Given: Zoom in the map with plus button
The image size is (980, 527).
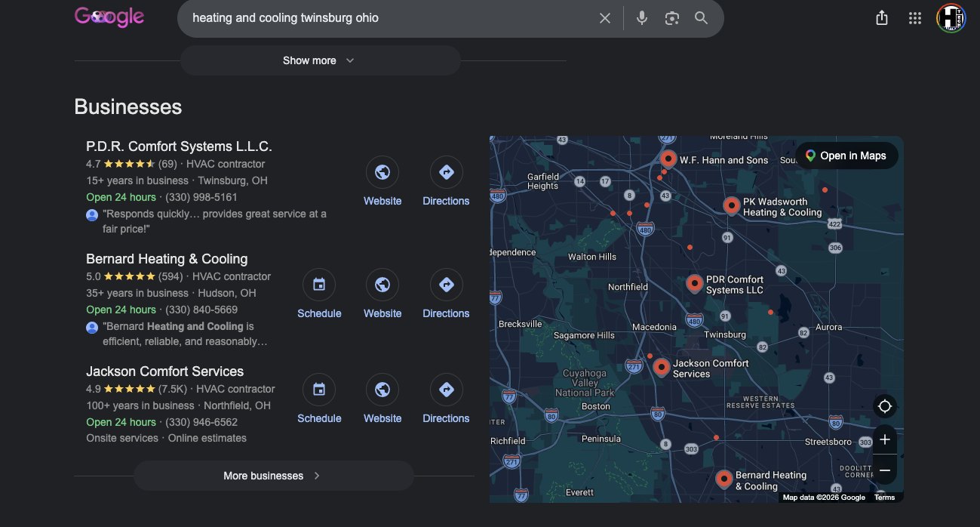Looking at the screenshot, I should [x=885, y=439].
